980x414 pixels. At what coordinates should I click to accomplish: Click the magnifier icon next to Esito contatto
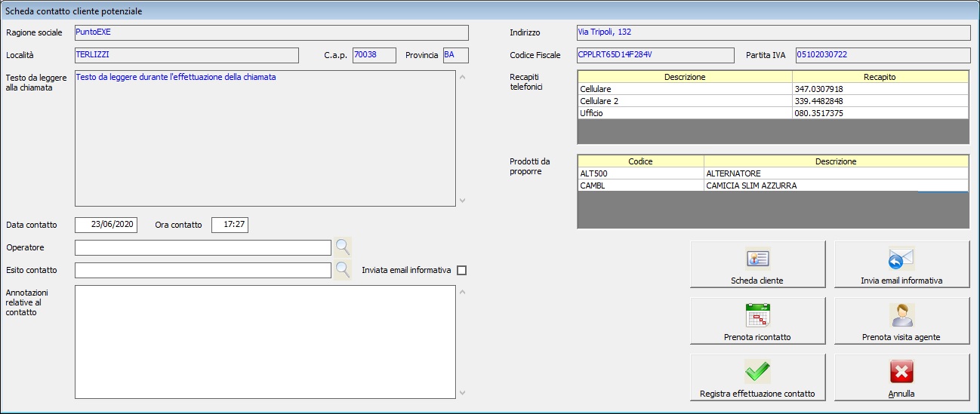(343, 269)
